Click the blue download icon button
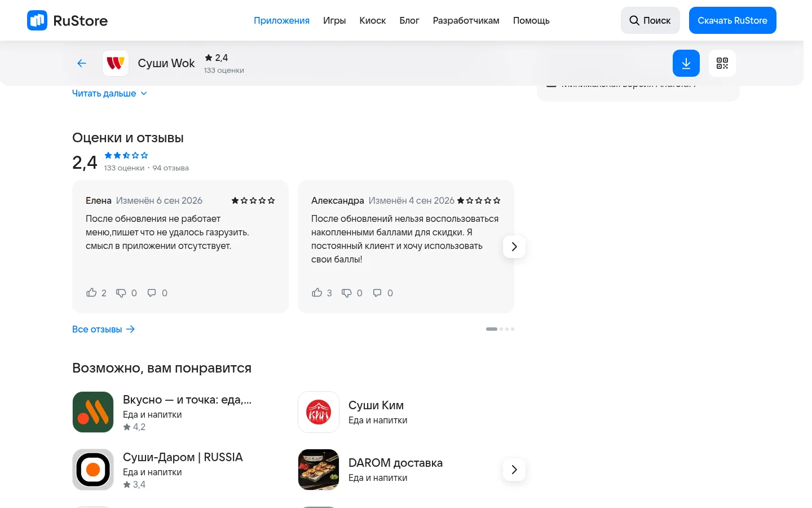This screenshot has width=812, height=508. (x=686, y=63)
